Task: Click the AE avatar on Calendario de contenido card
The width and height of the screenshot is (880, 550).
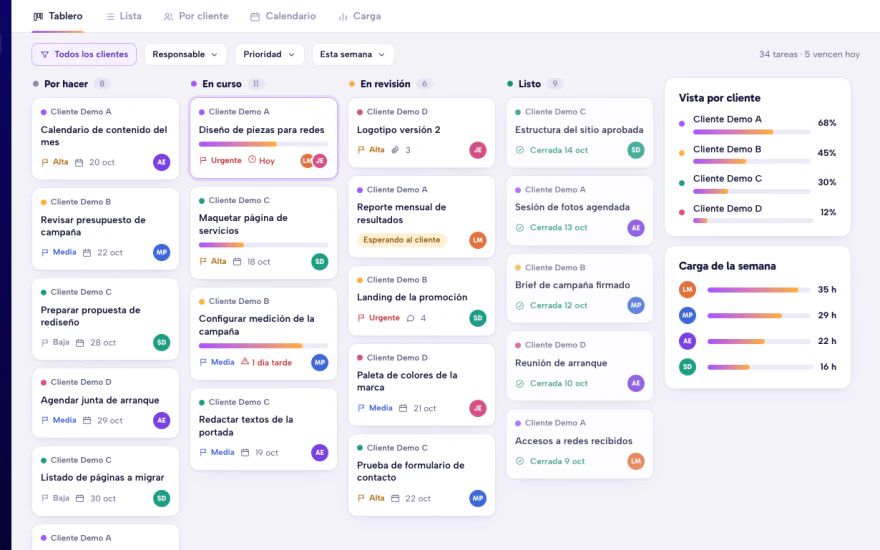Action: 162,162
